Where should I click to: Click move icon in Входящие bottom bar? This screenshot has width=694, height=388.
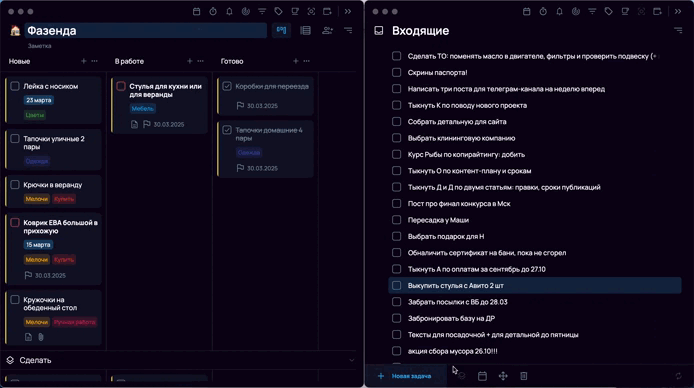click(x=503, y=376)
